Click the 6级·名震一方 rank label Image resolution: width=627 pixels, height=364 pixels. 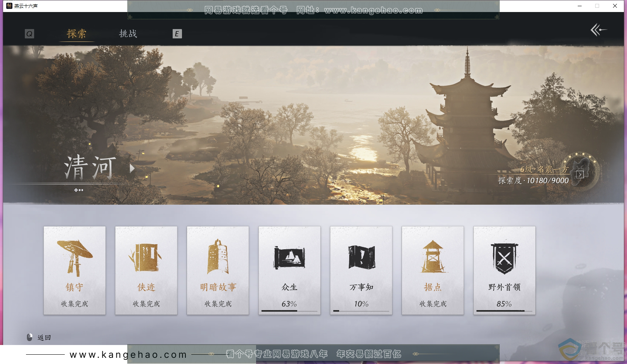pyautogui.click(x=544, y=169)
